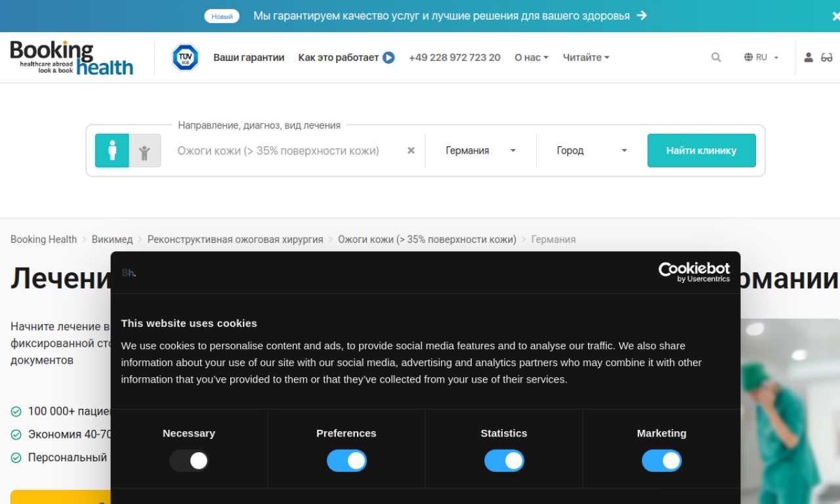840x504 pixels.
Task: Disable the Statistics cookie switch
Action: point(504,461)
